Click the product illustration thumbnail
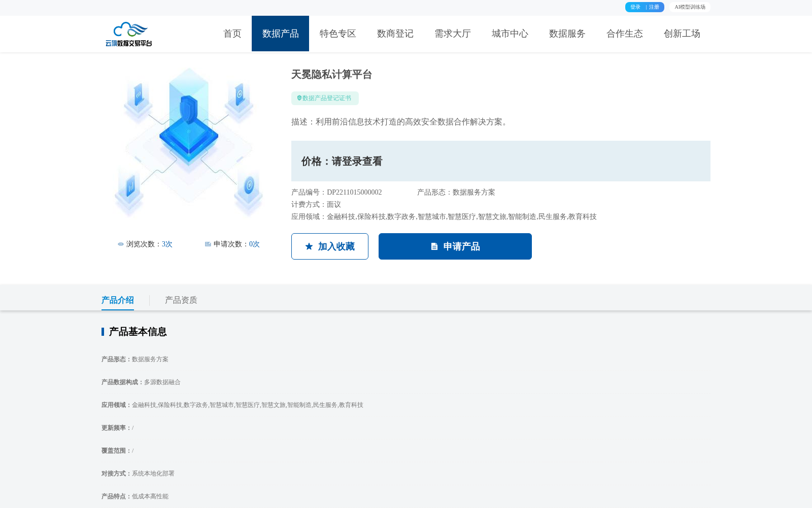Viewport: 812px width, 508px height. [189, 143]
